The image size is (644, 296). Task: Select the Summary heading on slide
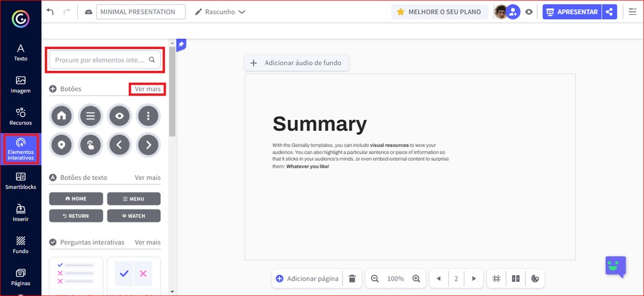[319, 124]
